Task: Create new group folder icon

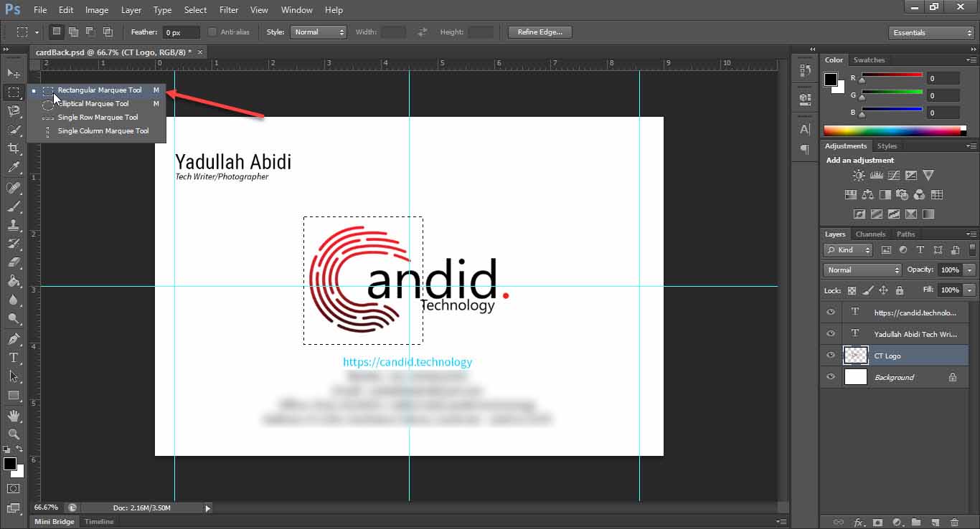Action: pos(916,523)
